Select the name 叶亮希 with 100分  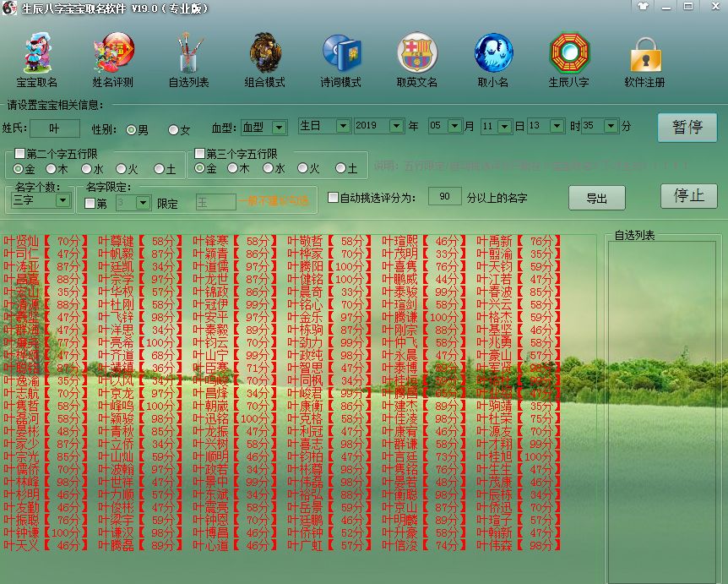tap(139, 342)
